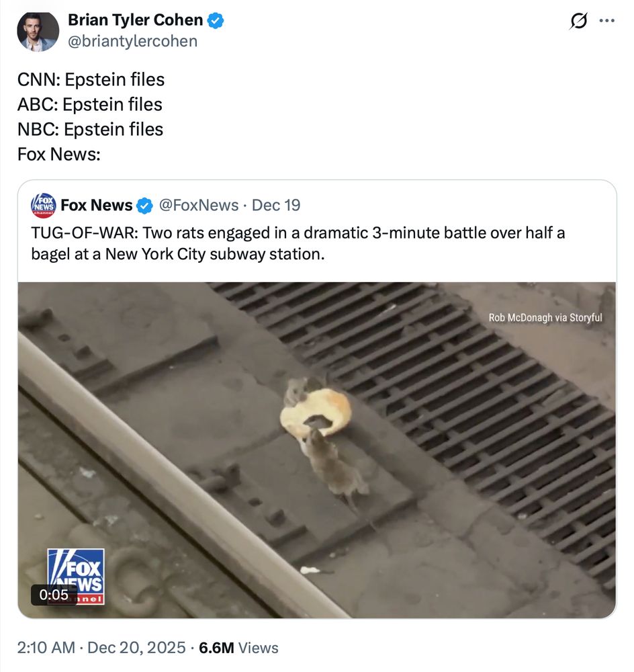Click the verified badge next to Fox News
The width and height of the screenshot is (634, 672).
point(145,205)
